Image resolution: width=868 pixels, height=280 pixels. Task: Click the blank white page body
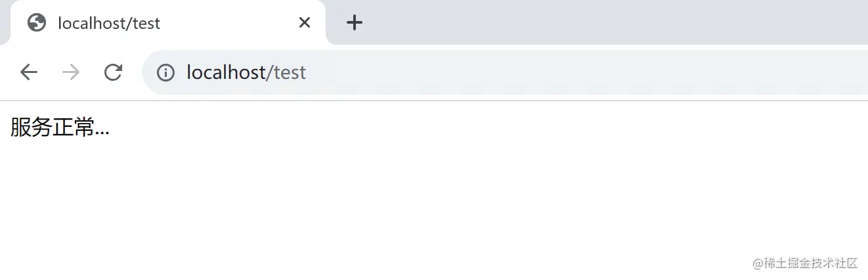[433, 197]
